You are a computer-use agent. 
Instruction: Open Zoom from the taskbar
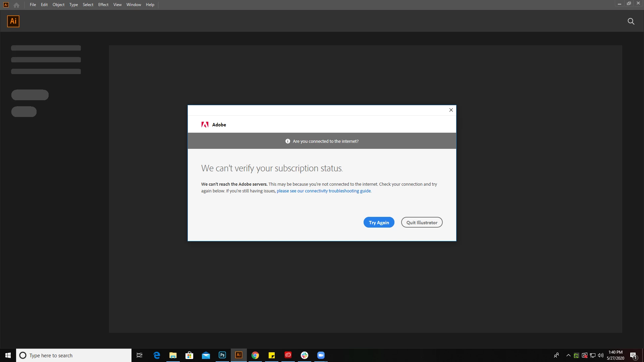[321, 355]
